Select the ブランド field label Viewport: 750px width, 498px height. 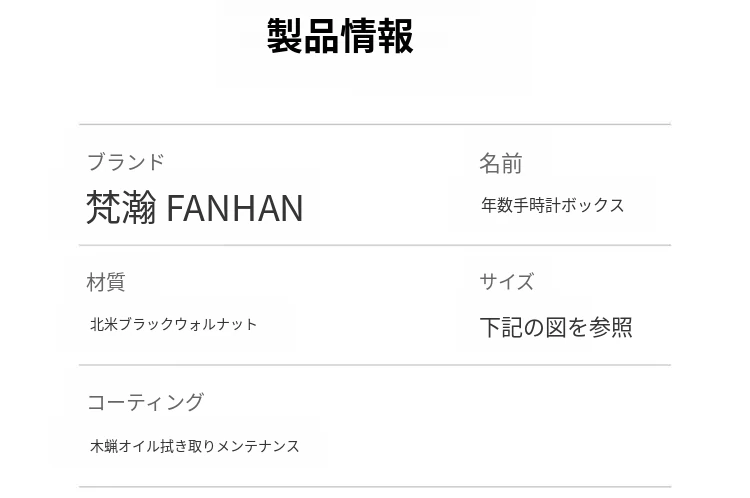coord(125,162)
